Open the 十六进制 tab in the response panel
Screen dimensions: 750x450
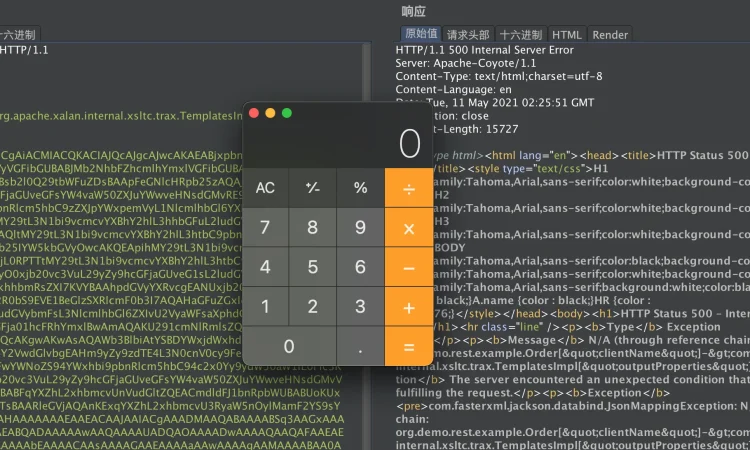tap(520, 34)
